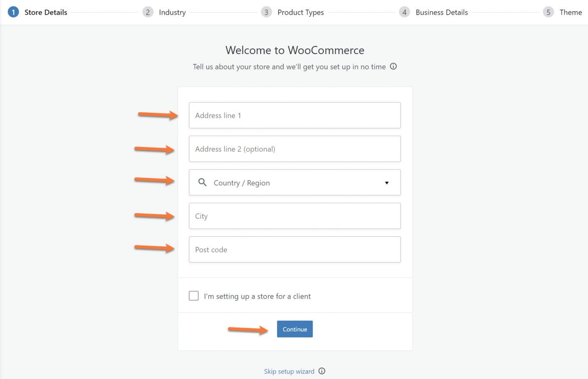
Task: Click the step 4 number circle
Action: pyautogui.click(x=404, y=12)
